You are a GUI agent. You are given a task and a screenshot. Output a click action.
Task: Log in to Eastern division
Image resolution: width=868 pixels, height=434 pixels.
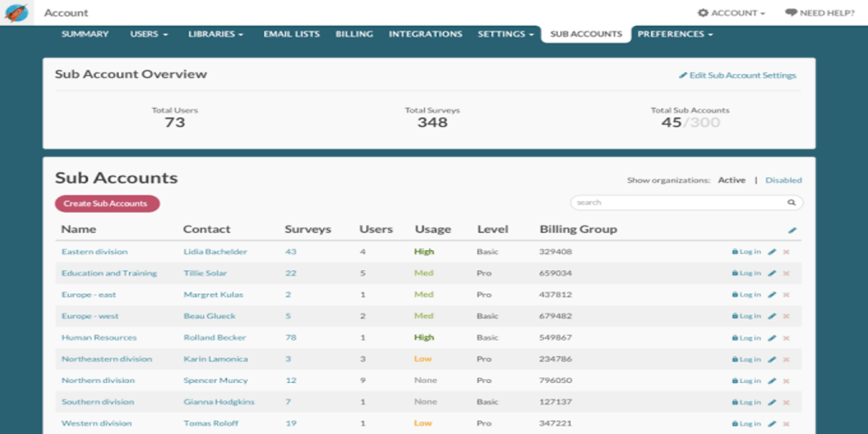(746, 252)
